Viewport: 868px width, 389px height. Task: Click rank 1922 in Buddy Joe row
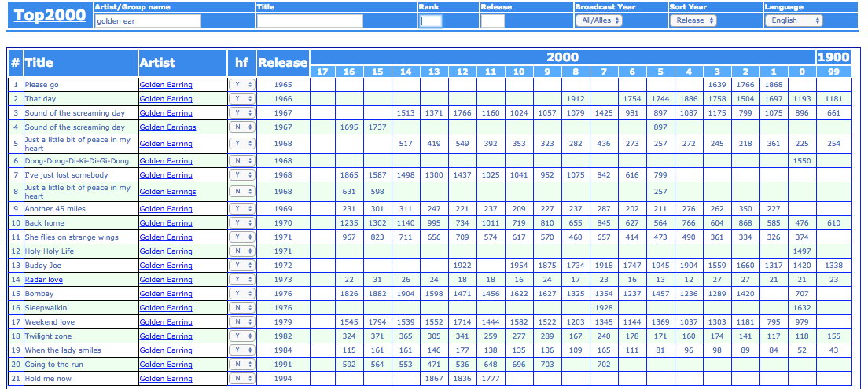coord(462,266)
